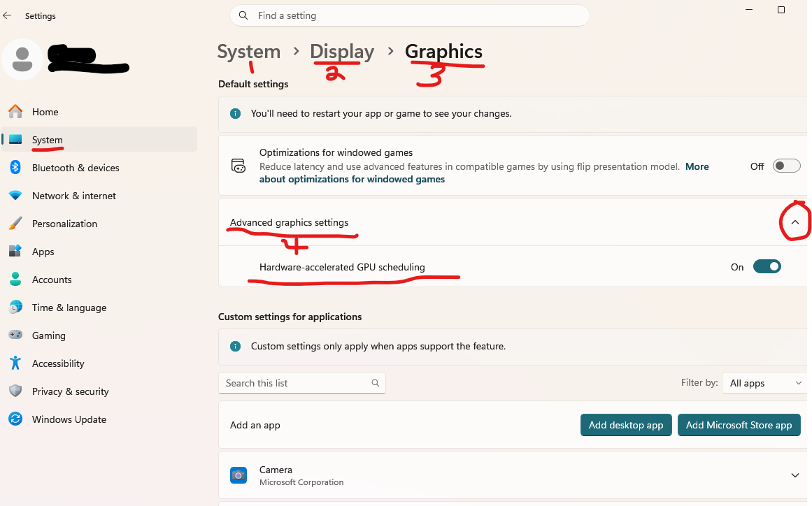The width and height of the screenshot is (812, 506).
Task: Click the System breadcrumb link
Action: click(248, 51)
